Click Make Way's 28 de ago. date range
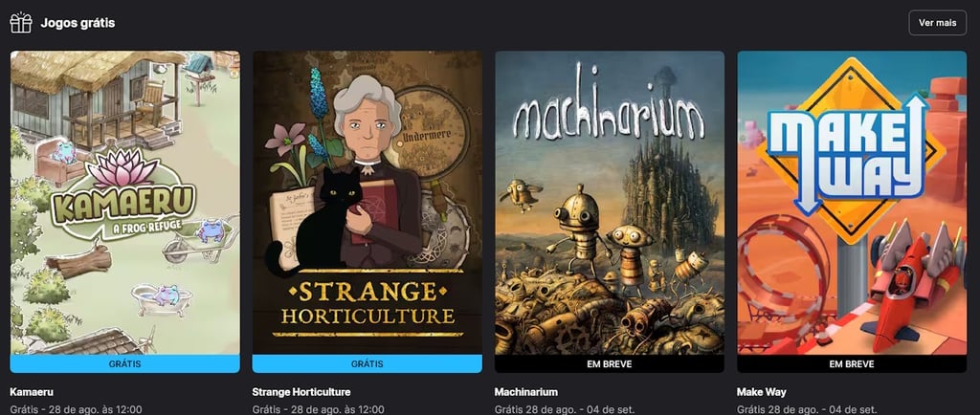This screenshot has height=415, width=980. tap(807, 409)
